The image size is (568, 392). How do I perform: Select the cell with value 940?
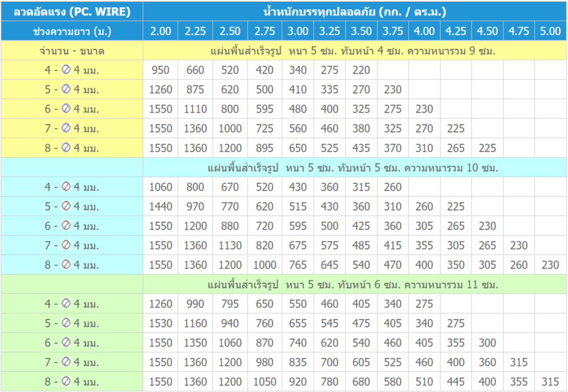pos(230,323)
